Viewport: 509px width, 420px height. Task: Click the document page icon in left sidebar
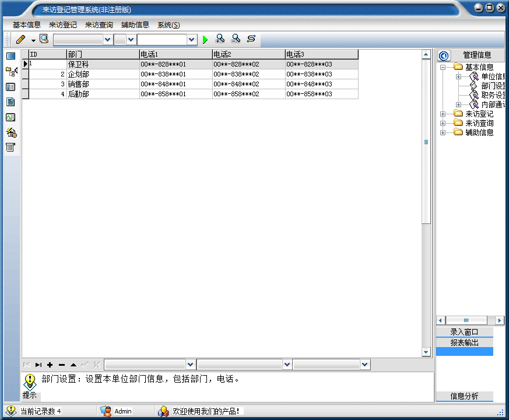(x=10, y=102)
